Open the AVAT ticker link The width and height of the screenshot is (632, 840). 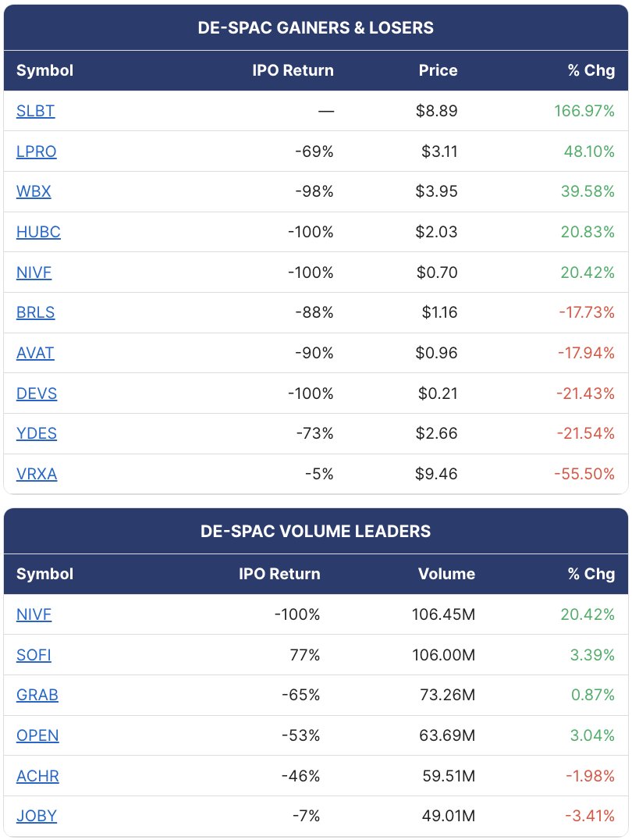[x=35, y=353]
